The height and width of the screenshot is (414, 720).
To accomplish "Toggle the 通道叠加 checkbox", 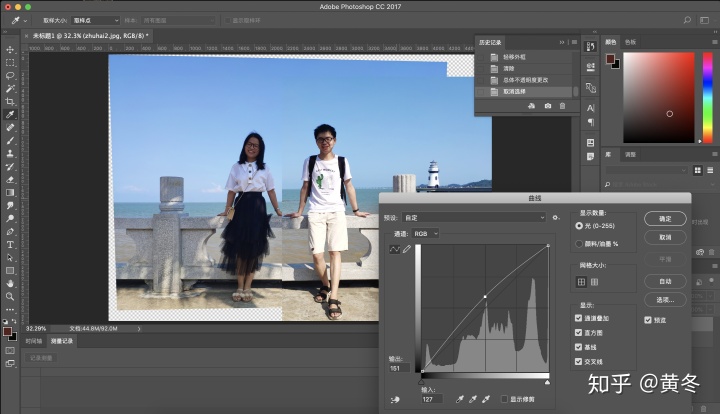I will pos(579,318).
